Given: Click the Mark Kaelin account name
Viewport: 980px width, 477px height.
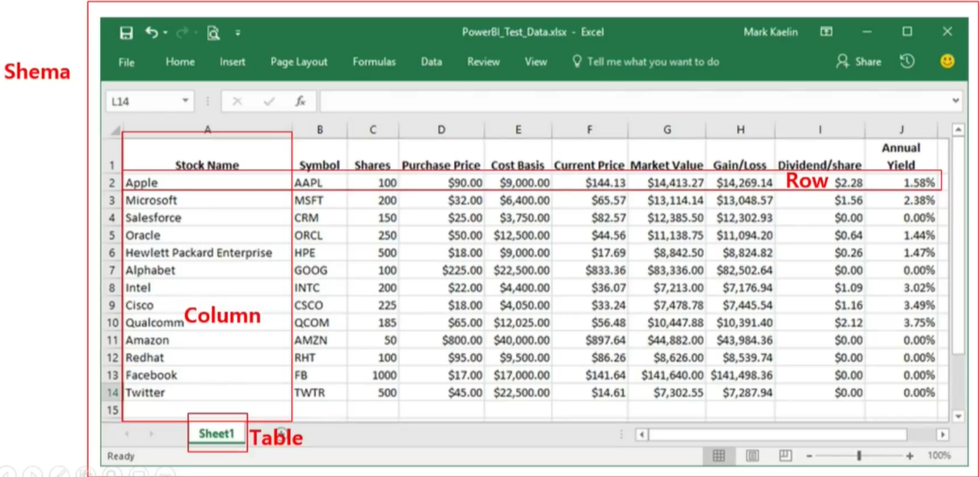Looking at the screenshot, I should point(771,32).
